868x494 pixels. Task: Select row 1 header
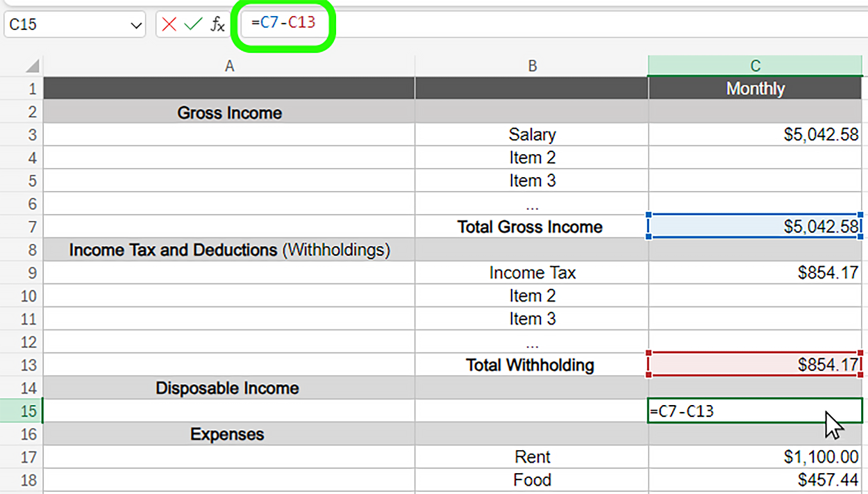point(22,88)
